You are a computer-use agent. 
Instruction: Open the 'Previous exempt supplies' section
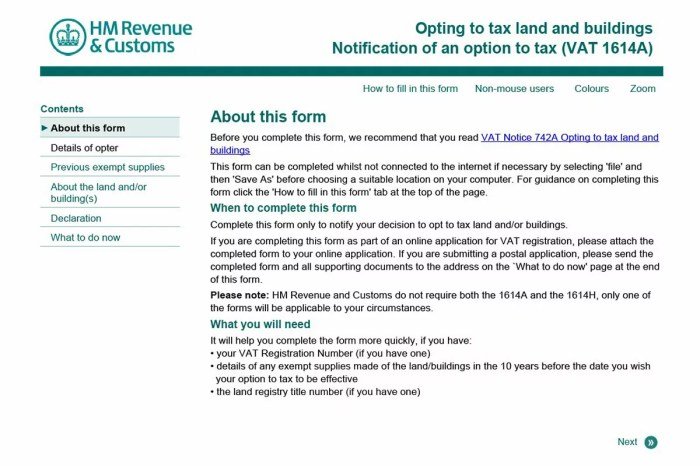pyautogui.click(x=108, y=167)
